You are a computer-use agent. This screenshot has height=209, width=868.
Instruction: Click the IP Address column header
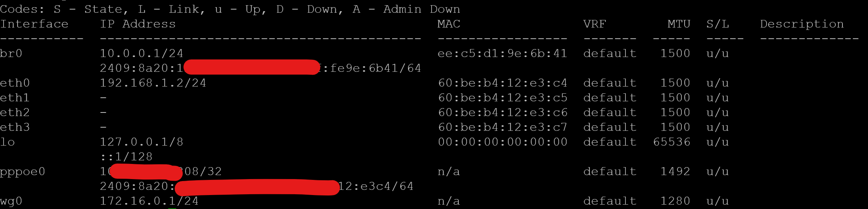(x=138, y=24)
